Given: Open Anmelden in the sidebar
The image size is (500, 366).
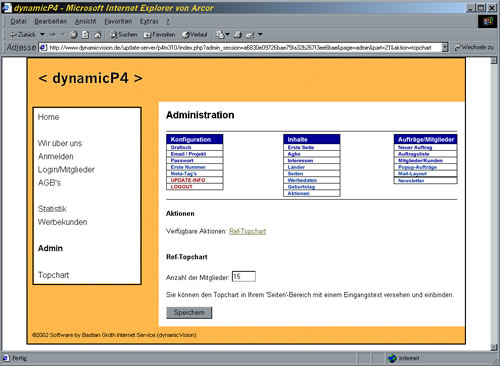Looking at the screenshot, I should click(x=56, y=156).
